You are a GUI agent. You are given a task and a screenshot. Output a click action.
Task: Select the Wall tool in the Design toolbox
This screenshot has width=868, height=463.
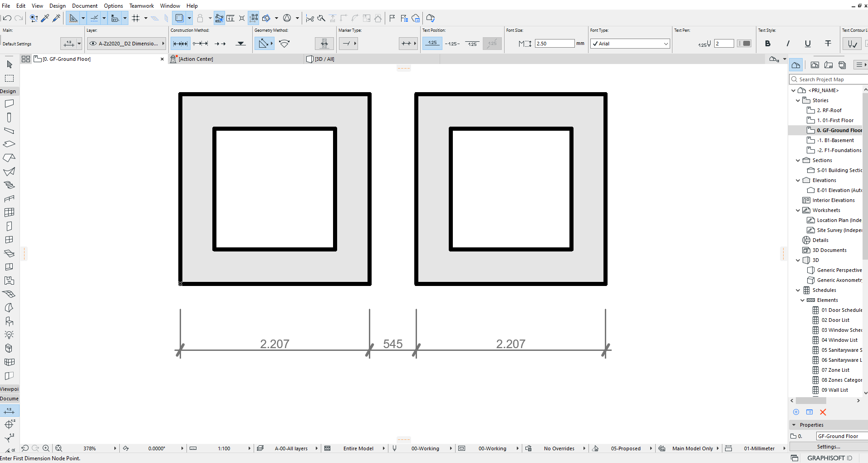(9, 103)
